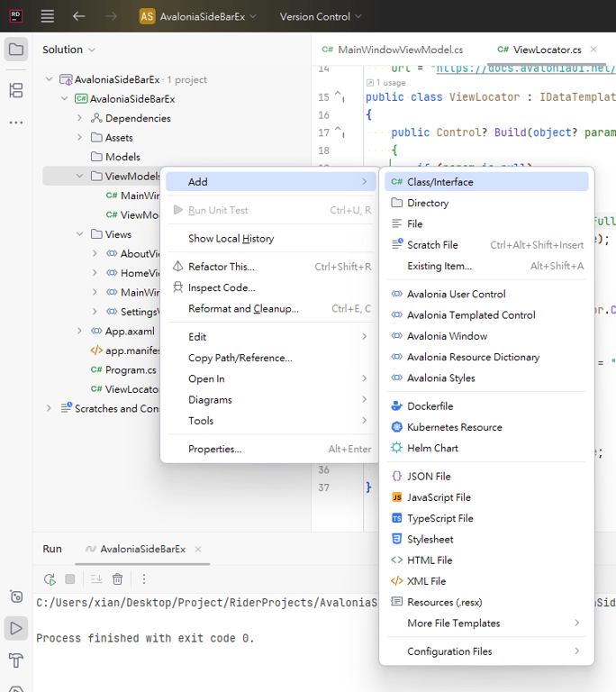Open More File Templates submenu
The image size is (616, 692).
click(x=486, y=624)
